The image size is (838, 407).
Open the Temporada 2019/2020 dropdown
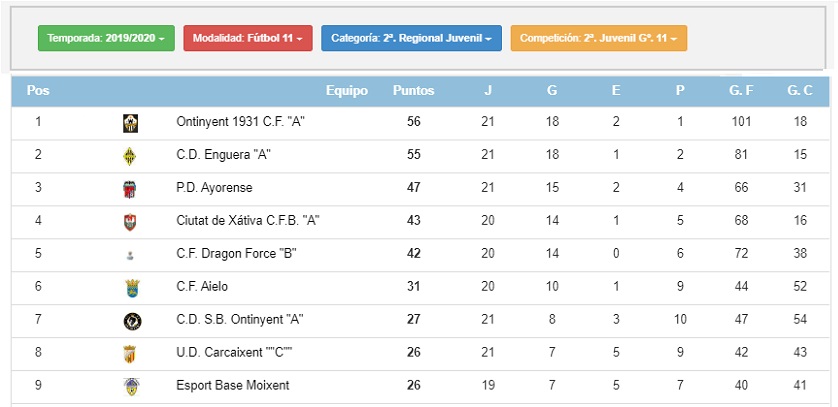tap(106, 38)
